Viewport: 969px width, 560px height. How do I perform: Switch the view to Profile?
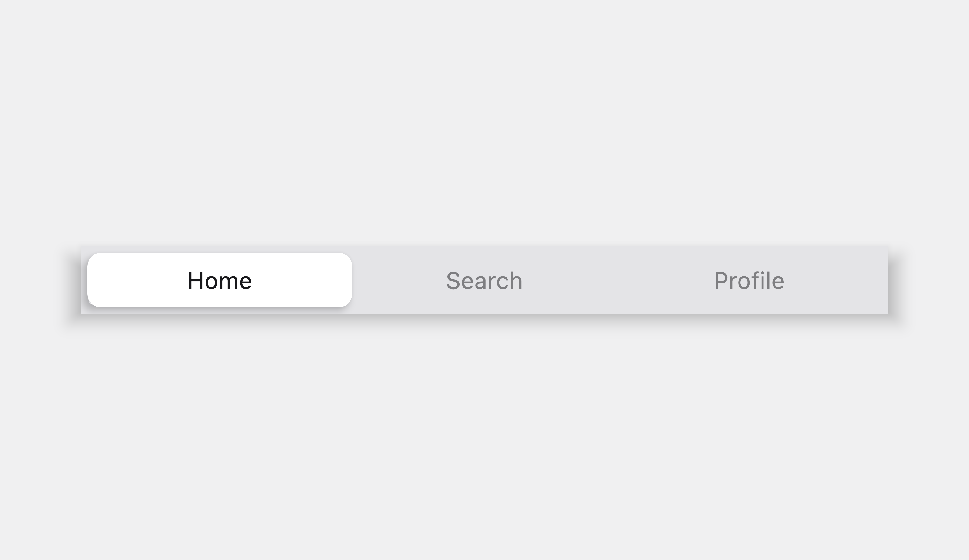[x=749, y=280]
